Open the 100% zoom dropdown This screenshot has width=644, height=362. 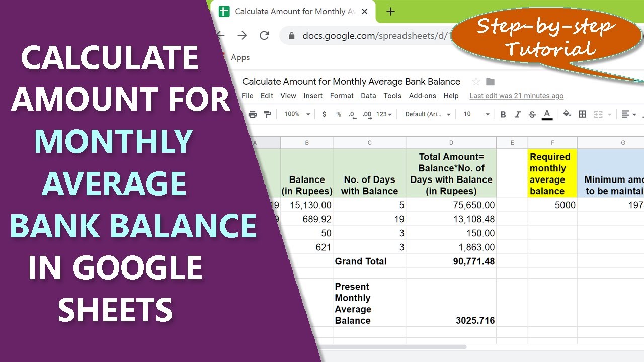pyautogui.click(x=297, y=114)
